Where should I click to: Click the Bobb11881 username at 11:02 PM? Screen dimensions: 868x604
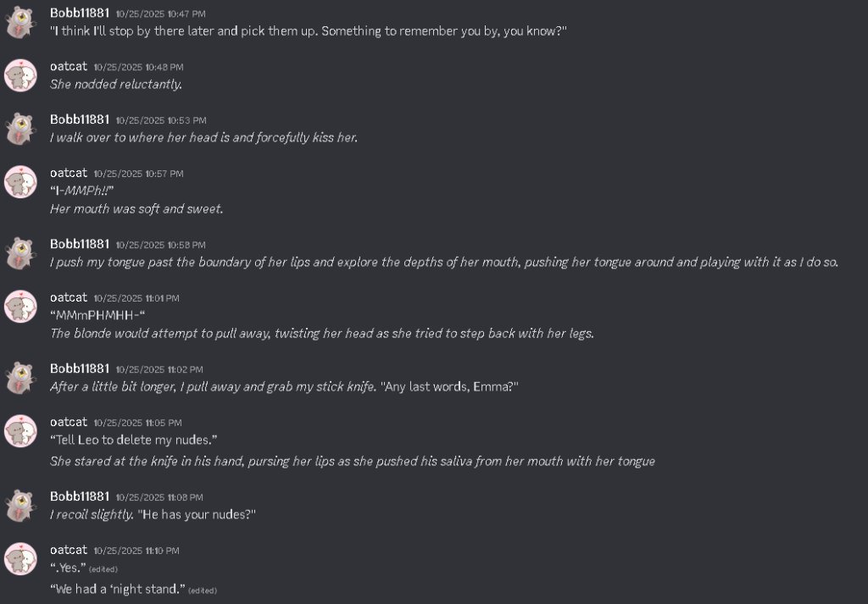[x=80, y=368]
